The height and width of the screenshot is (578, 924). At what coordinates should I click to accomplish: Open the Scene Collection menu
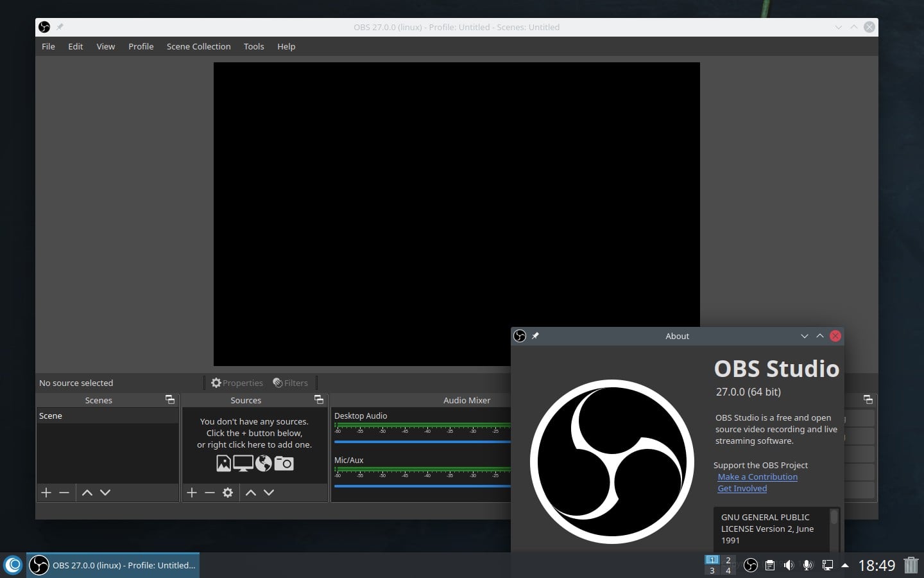click(x=198, y=46)
